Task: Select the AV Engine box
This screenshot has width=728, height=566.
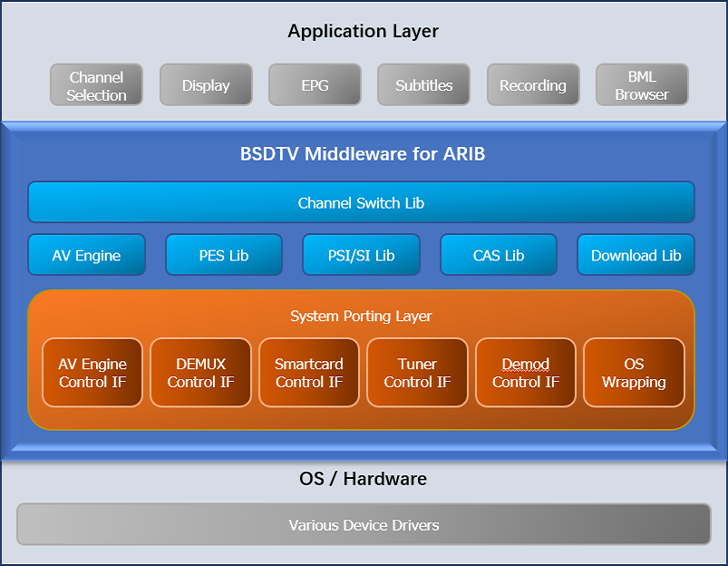Action: (86, 255)
